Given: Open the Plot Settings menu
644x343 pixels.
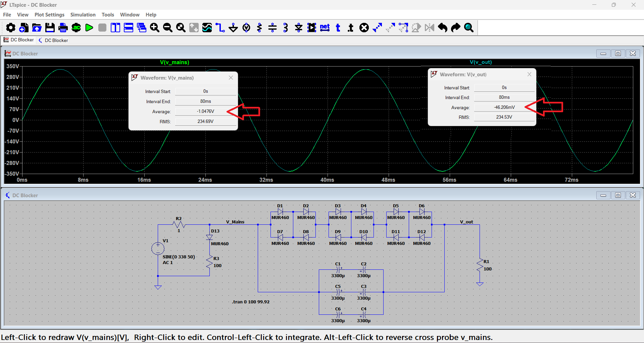Looking at the screenshot, I should (49, 15).
